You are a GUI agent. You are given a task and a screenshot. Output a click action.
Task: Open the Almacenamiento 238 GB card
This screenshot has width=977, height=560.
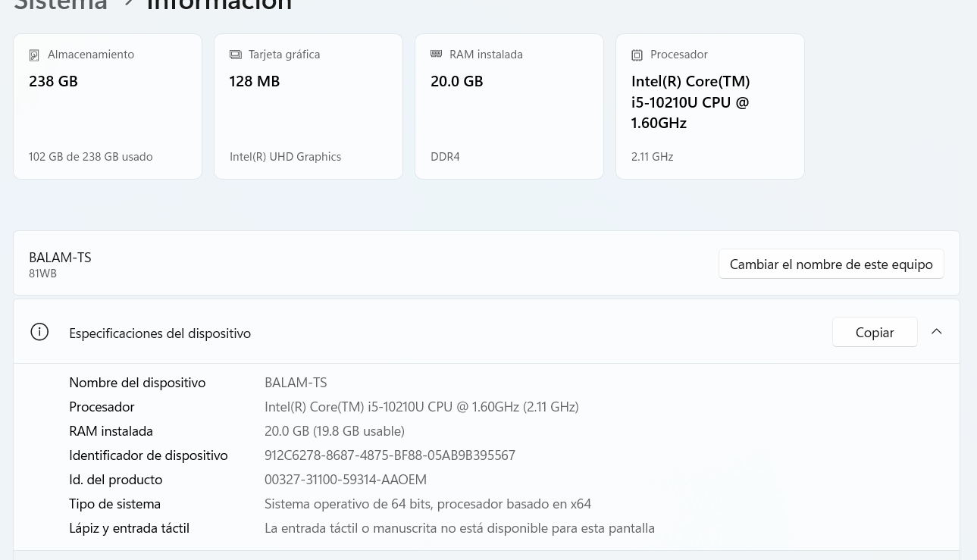click(108, 106)
